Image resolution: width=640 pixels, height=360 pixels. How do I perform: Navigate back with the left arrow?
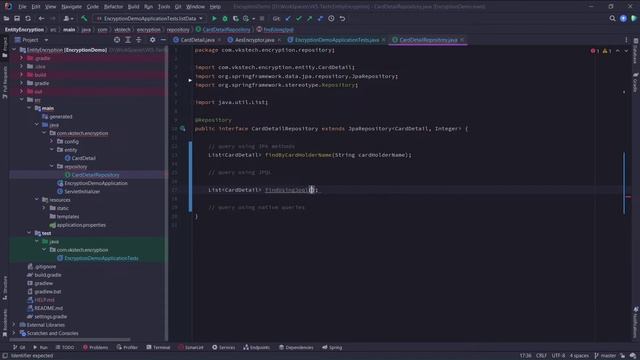(41, 18)
